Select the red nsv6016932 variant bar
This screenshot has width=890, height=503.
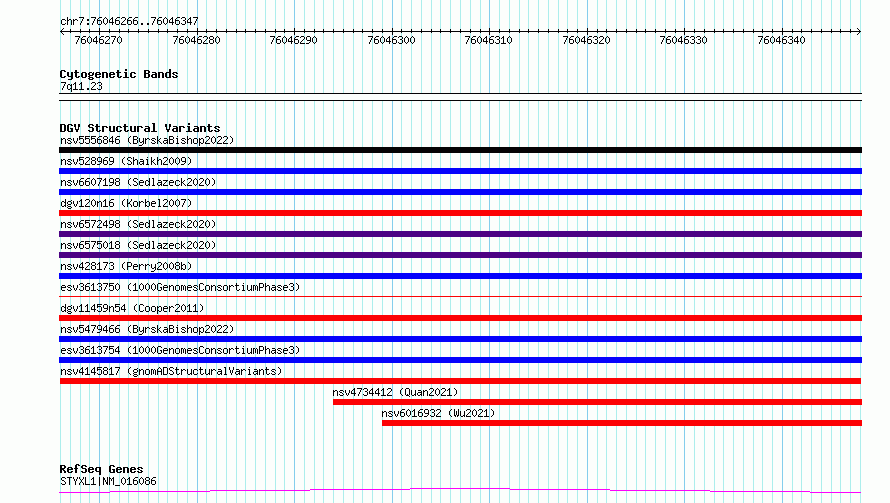tap(622, 424)
